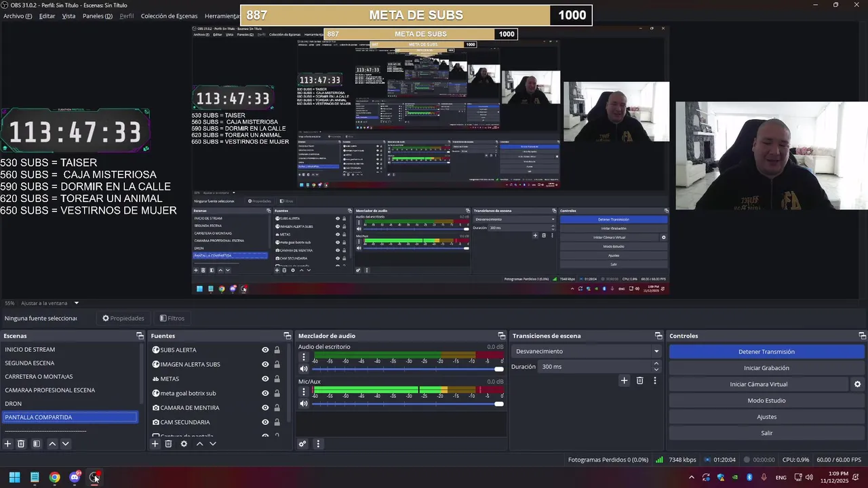Mute Audio del escritorio speaker
This screenshot has width=868, height=488.
[304, 369]
